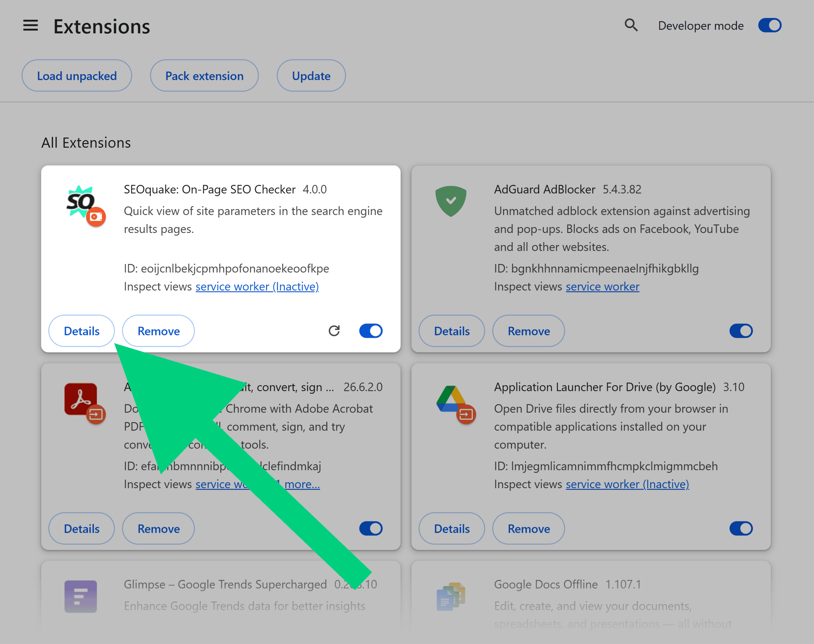814x644 pixels.
Task: Click the 'All Extensions' heading
Action: pos(86,143)
